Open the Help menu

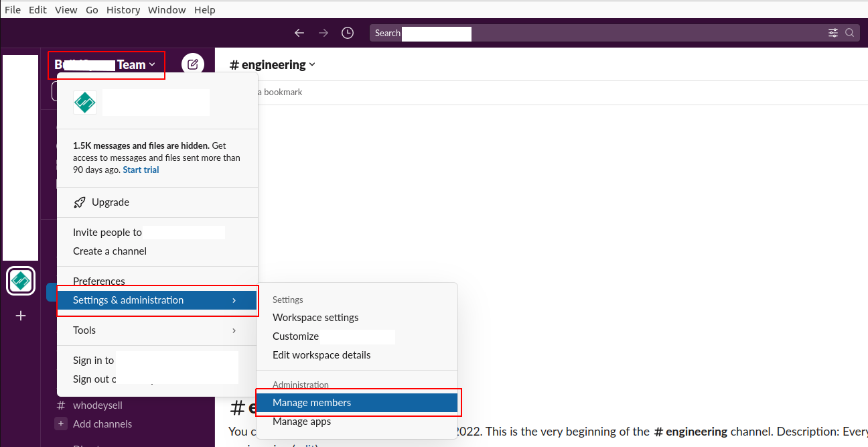(205, 10)
